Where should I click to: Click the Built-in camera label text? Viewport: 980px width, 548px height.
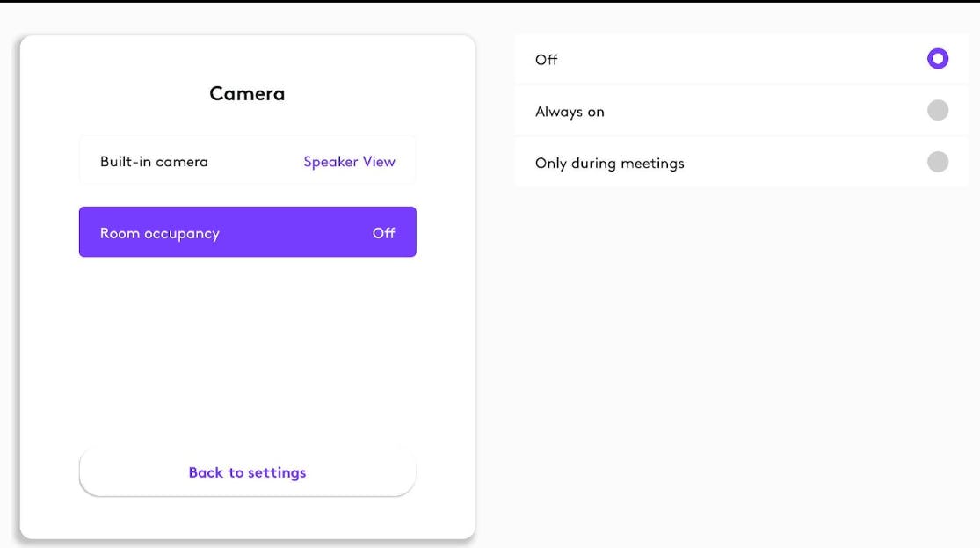pos(154,162)
